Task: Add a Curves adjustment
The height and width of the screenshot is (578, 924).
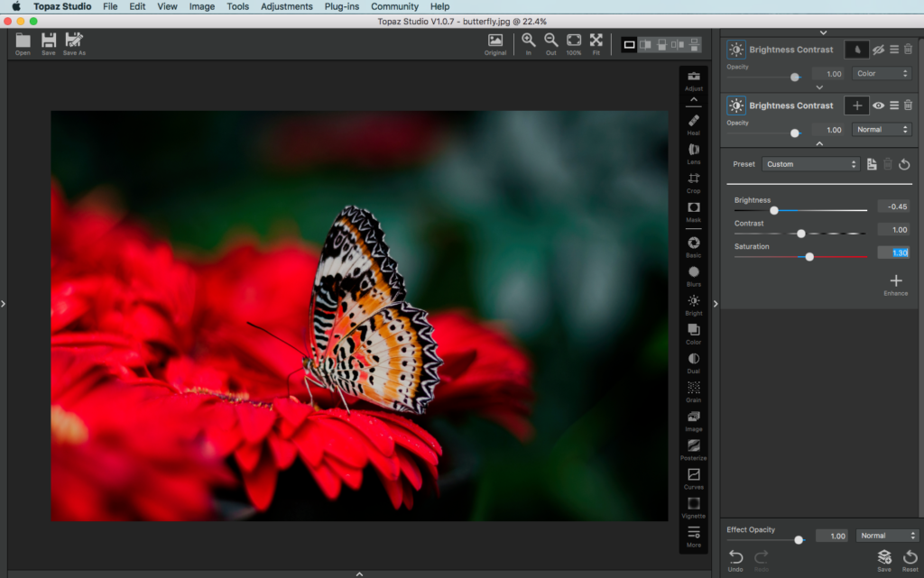Action: point(694,479)
